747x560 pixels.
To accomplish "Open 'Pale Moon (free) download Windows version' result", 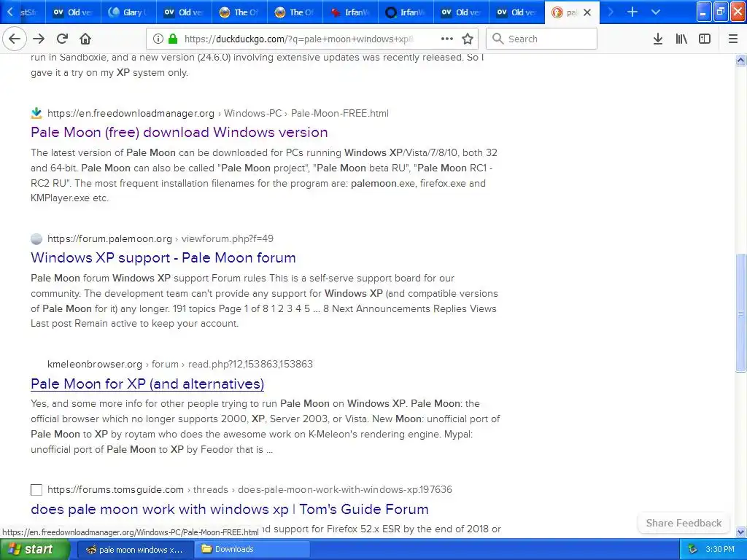I will [179, 132].
